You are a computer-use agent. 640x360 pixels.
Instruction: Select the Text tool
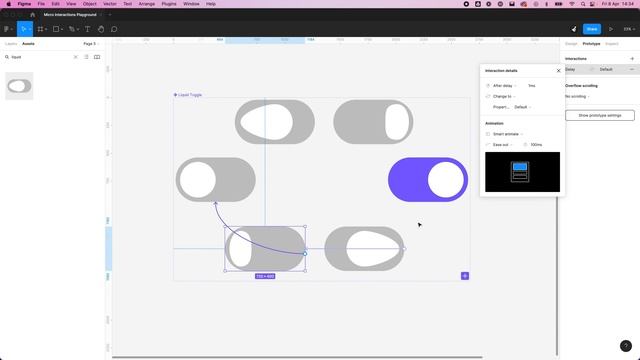(87, 29)
